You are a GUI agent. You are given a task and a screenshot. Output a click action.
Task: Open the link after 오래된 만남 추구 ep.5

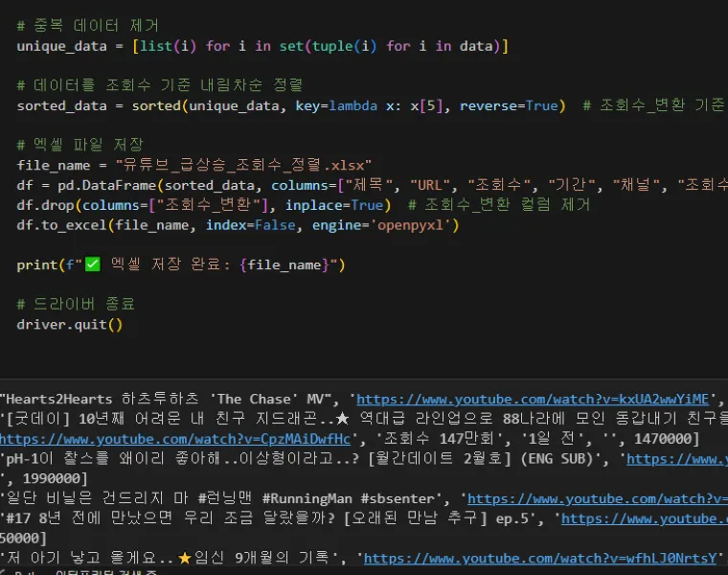click(x=644, y=518)
